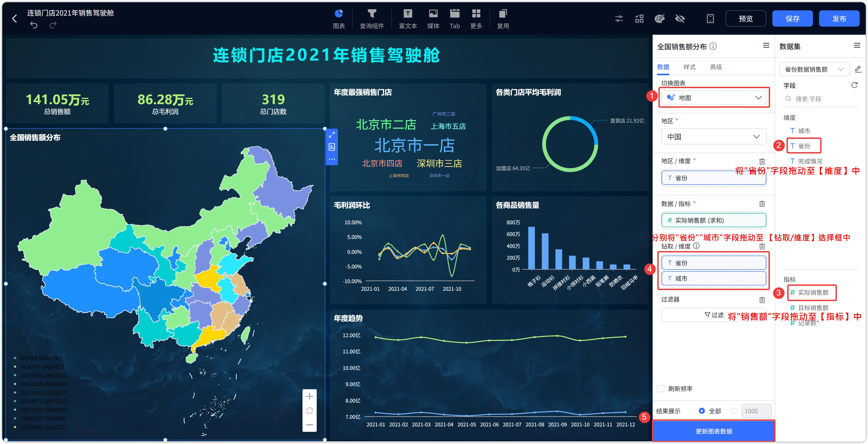Open the 图表 chart tool
The height and width of the screenshot is (444, 868).
[339, 19]
